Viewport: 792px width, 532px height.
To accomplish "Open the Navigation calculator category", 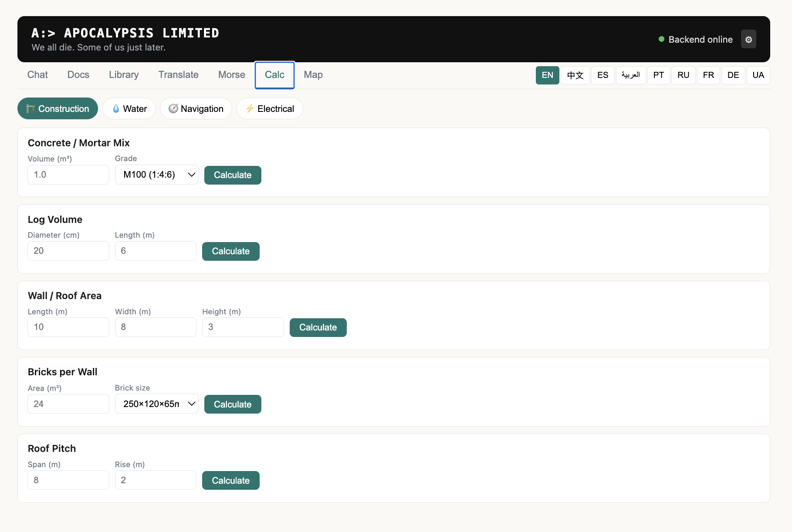I will pos(196,109).
